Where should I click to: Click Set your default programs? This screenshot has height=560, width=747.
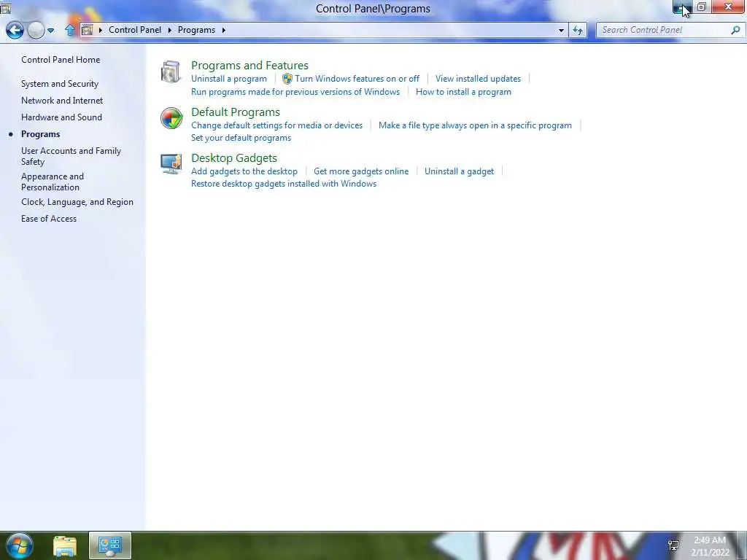point(241,138)
